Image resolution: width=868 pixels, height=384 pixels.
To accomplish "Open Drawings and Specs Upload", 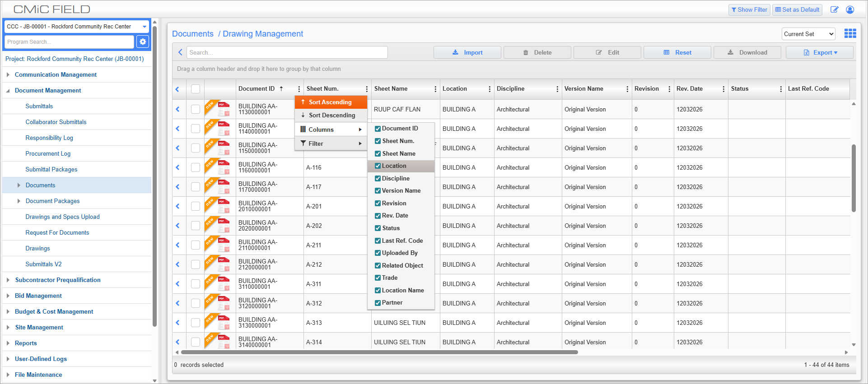I will 62,217.
